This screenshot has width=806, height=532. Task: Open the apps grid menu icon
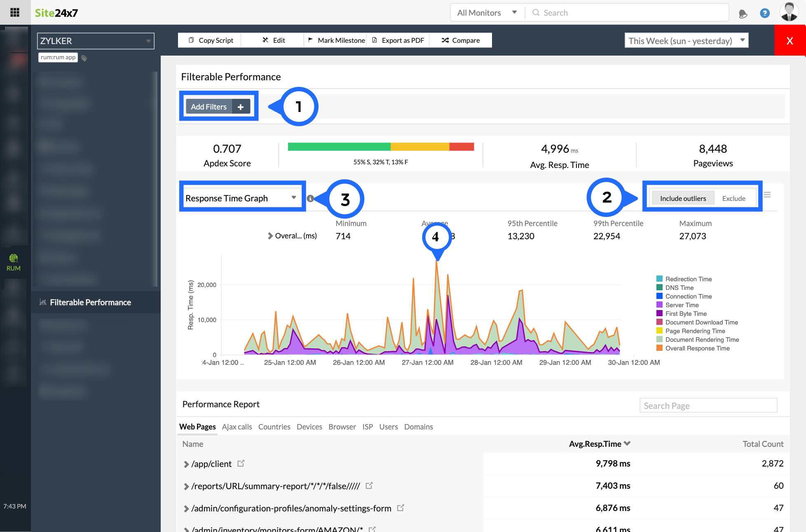coord(15,12)
